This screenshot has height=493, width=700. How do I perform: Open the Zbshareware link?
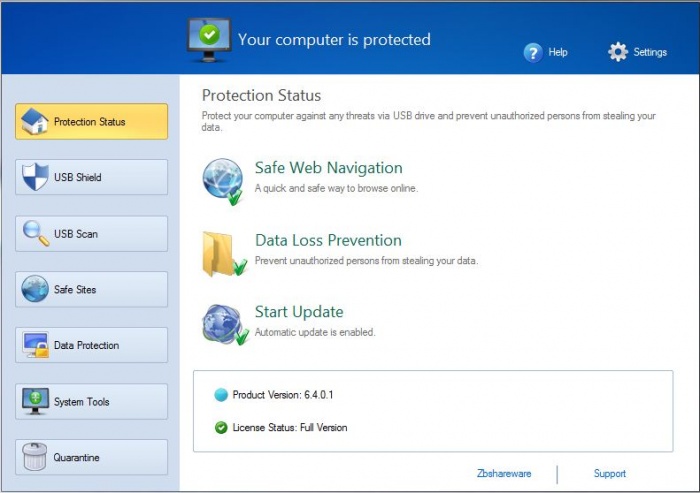coord(504,473)
